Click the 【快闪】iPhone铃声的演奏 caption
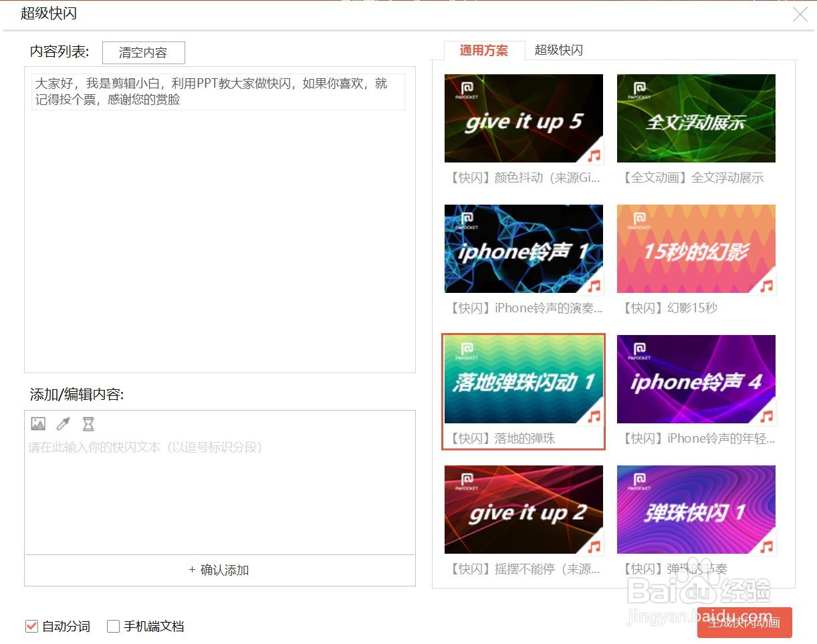 (x=526, y=308)
